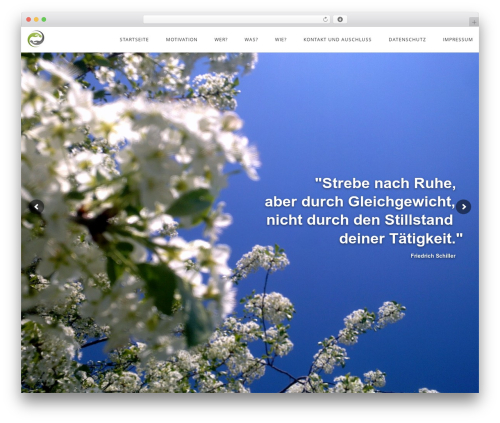Screen dimensions: 500x423
Task: Open the Wer? navigation link
Action: click(221, 40)
